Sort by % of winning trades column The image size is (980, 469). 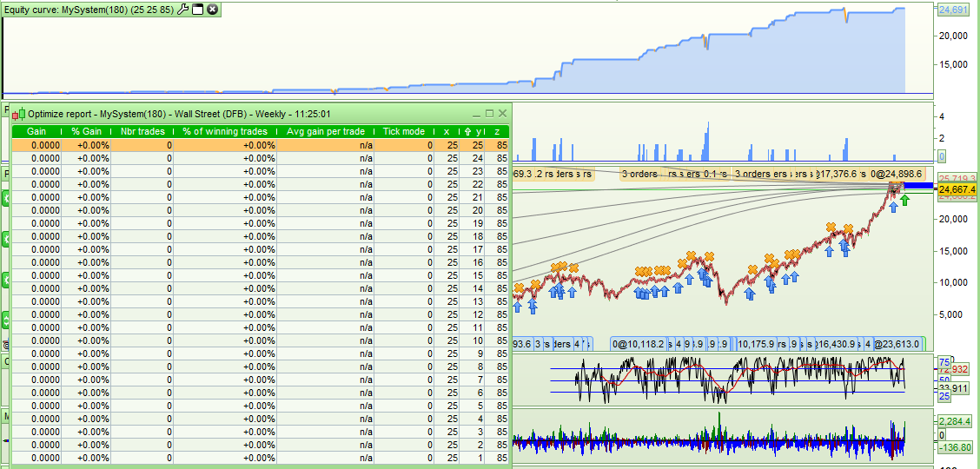pyautogui.click(x=225, y=131)
